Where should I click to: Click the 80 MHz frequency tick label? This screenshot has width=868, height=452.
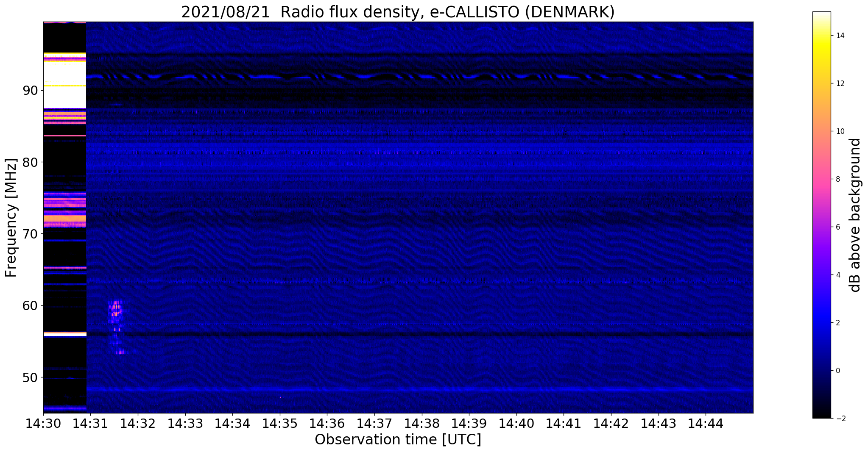click(30, 162)
